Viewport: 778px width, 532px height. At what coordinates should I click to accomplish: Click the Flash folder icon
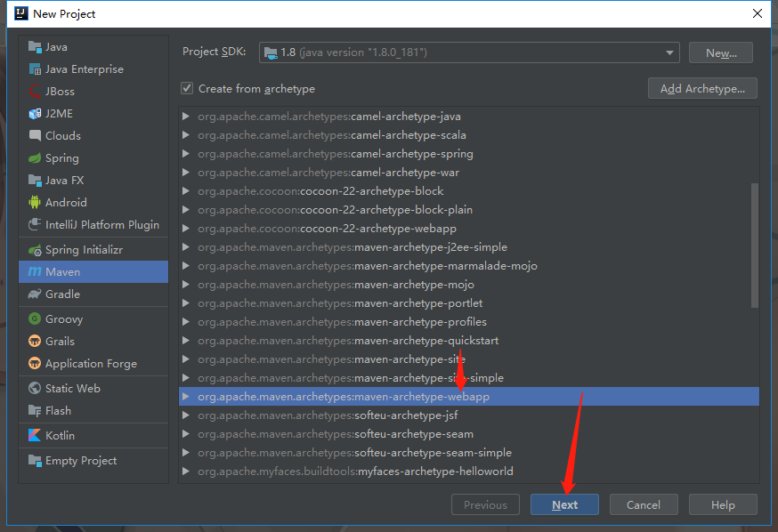35,410
